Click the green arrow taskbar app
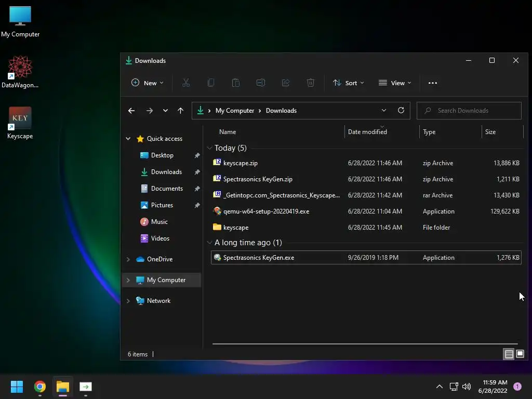The height and width of the screenshot is (399, 532). tap(86, 387)
